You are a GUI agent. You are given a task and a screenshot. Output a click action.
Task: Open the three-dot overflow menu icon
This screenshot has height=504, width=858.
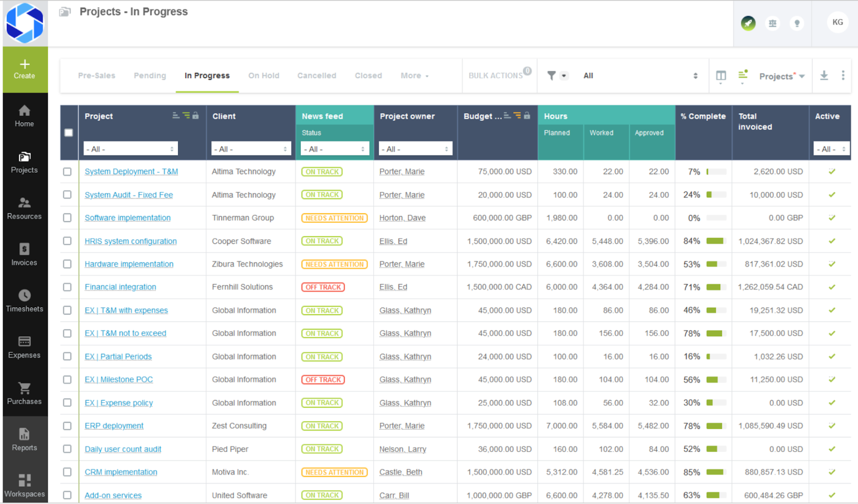[x=843, y=76]
